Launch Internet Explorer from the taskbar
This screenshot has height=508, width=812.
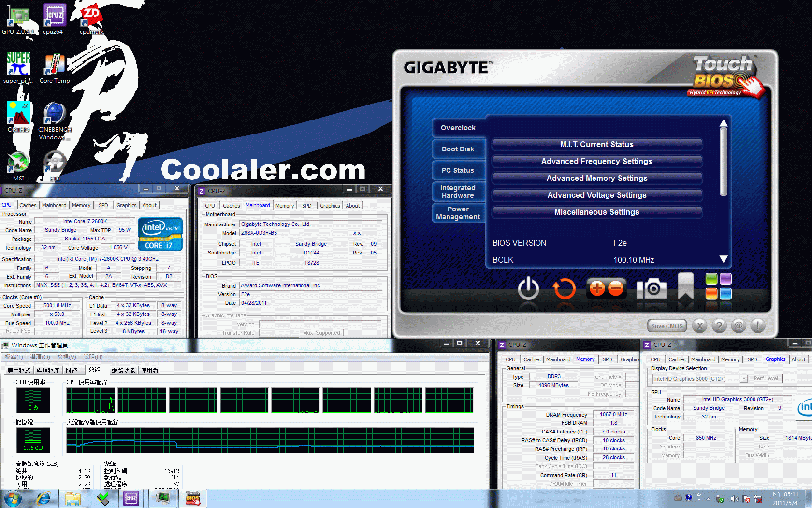(x=43, y=498)
